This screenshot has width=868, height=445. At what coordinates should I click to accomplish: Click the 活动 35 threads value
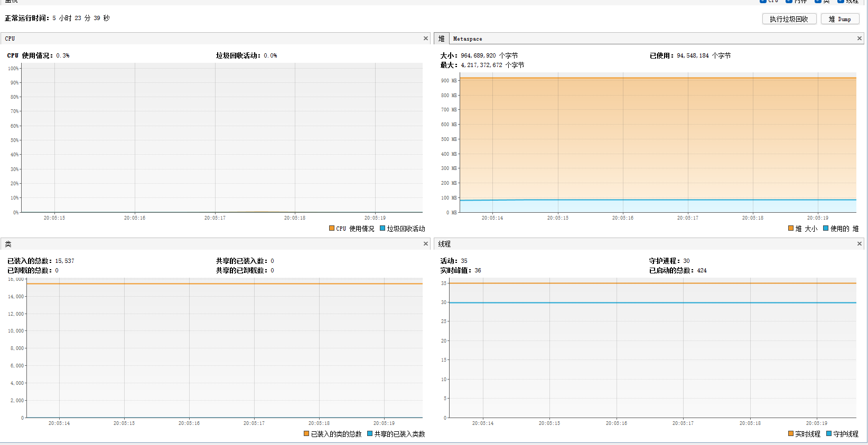pos(464,261)
